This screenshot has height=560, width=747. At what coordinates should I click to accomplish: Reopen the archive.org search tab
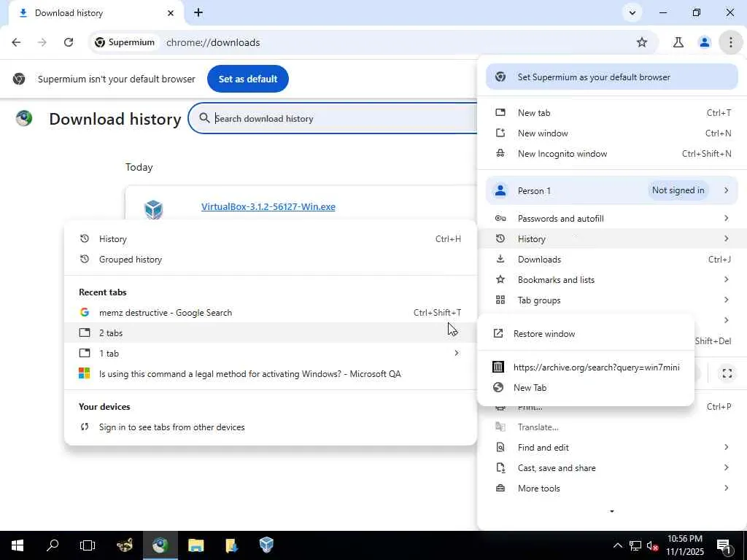pos(586,367)
